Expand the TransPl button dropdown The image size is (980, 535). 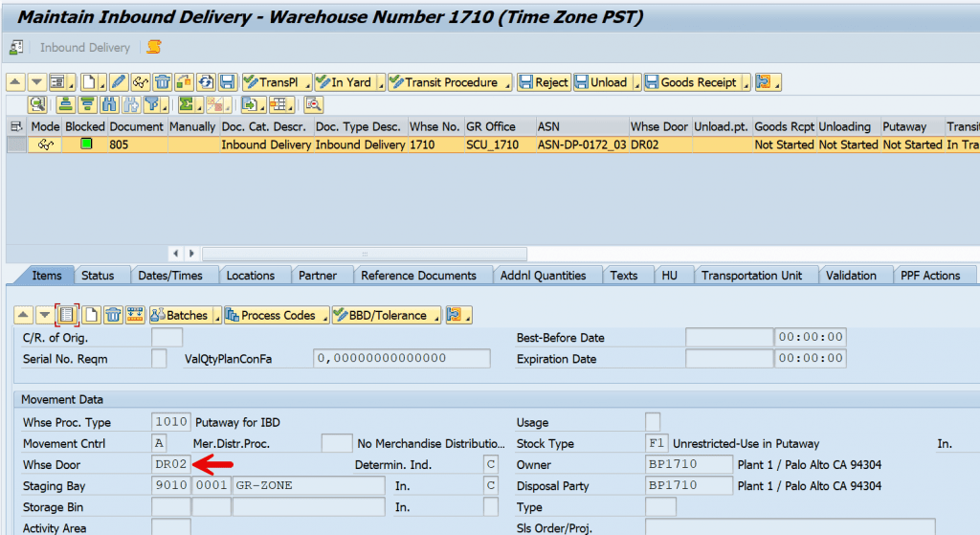coord(307,84)
